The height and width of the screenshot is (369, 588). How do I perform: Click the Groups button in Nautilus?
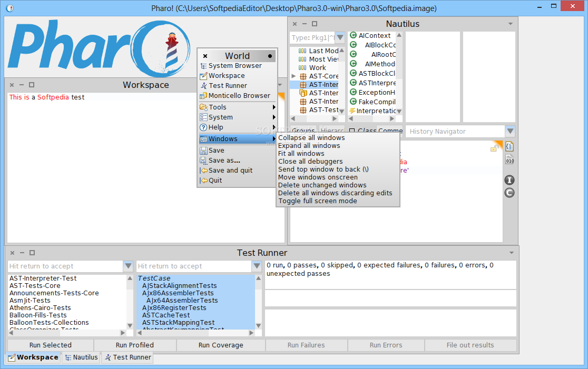(303, 130)
